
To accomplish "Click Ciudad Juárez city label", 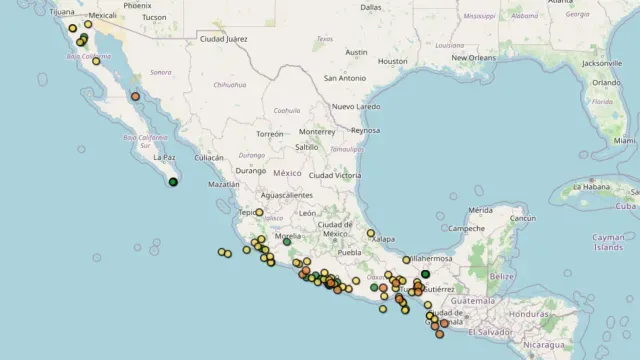I will click(224, 39).
